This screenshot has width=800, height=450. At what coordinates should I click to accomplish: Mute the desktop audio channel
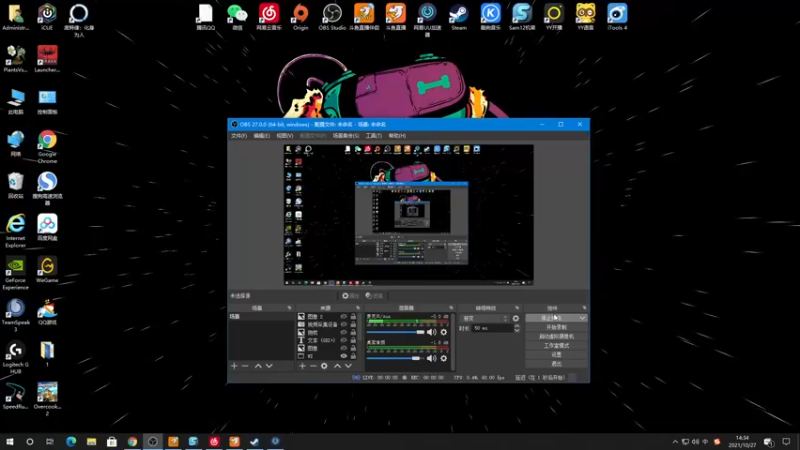[x=432, y=358]
